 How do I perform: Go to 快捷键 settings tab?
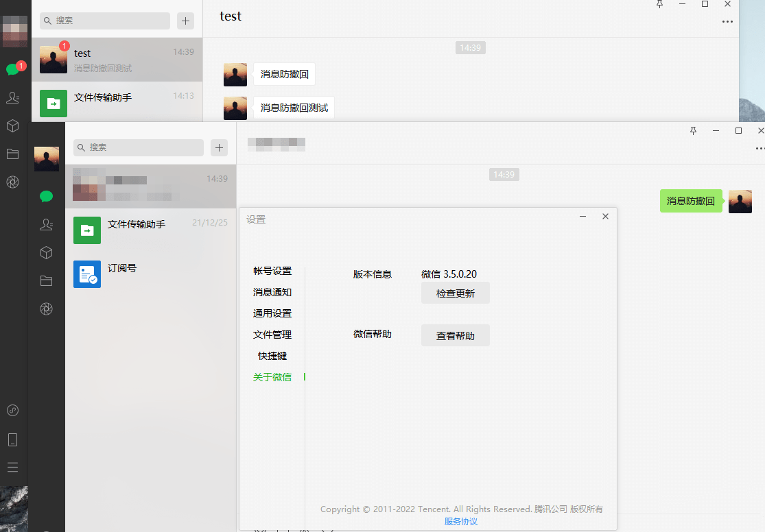(x=272, y=356)
